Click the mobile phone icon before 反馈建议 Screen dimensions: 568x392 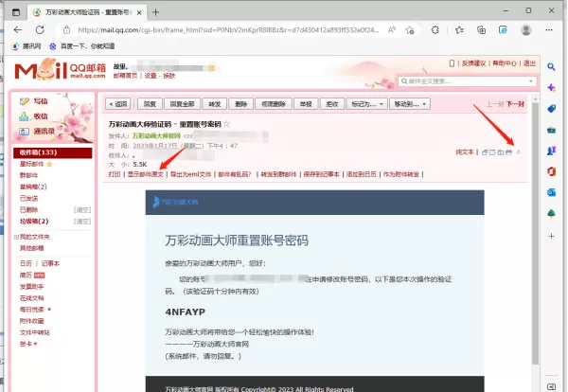452,63
